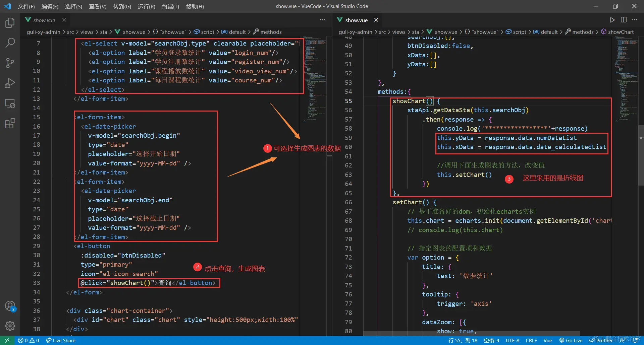Open the 运行(R) menu

[x=147, y=6]
